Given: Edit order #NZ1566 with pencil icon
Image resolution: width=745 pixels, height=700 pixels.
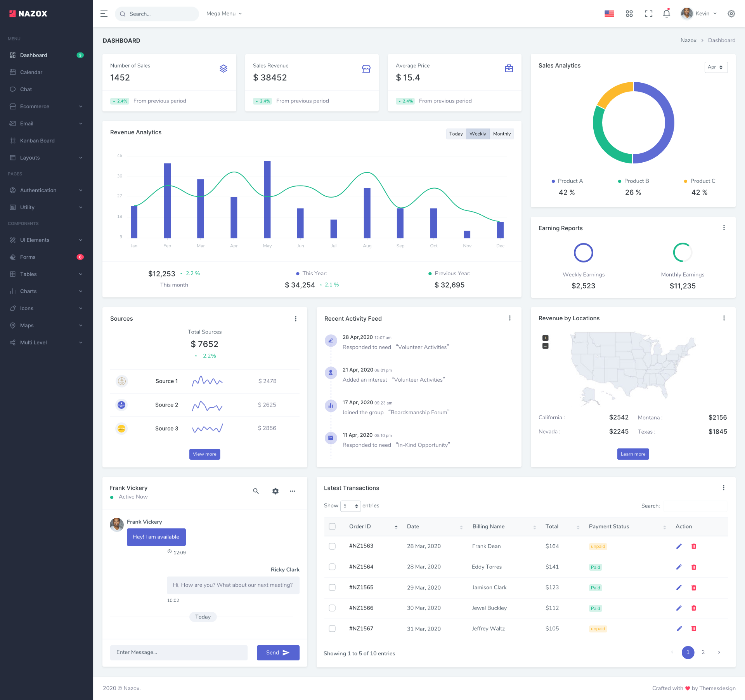Looking at the screenshot, I should (x=679, y=608).
